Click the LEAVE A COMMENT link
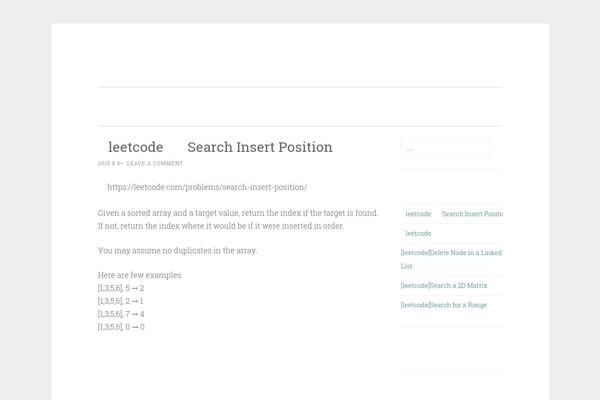This screenshot has width=600, height=400. click(x=155, y=163)
